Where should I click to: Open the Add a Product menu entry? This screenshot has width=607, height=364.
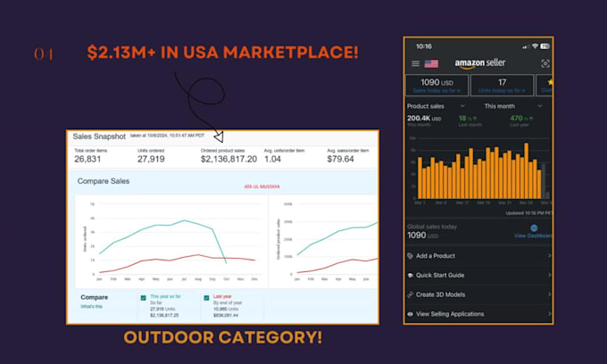pos(478,256)
